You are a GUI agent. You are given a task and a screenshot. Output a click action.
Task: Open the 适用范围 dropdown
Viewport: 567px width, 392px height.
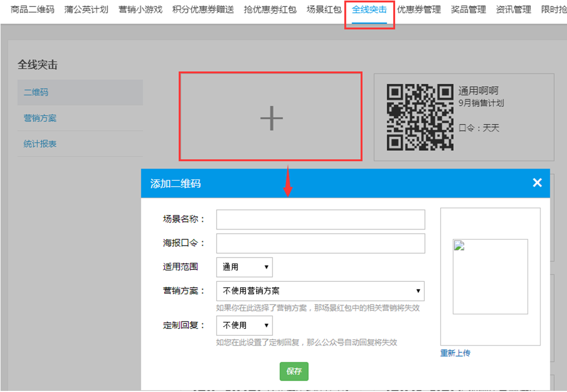pos(244,267)
